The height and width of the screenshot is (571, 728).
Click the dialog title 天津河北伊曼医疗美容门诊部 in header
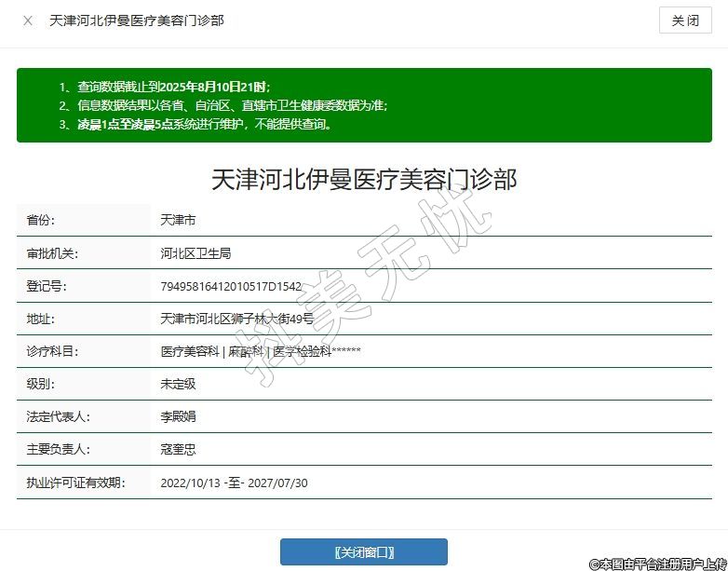[x=136, y=20]
